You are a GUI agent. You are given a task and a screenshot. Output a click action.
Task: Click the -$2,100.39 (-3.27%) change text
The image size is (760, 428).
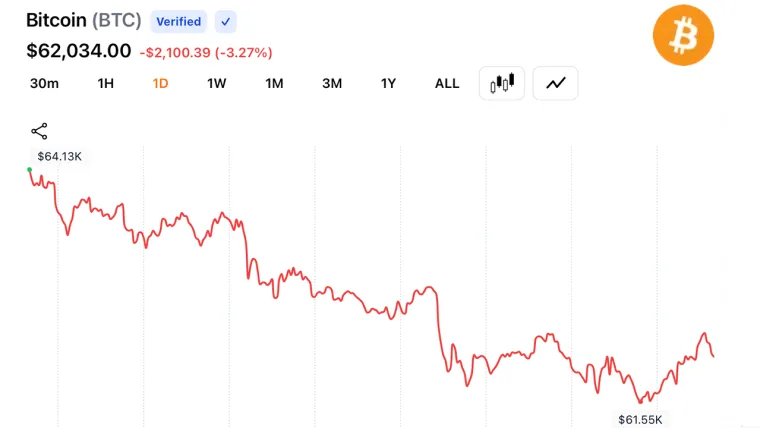(x=206, y=52)
